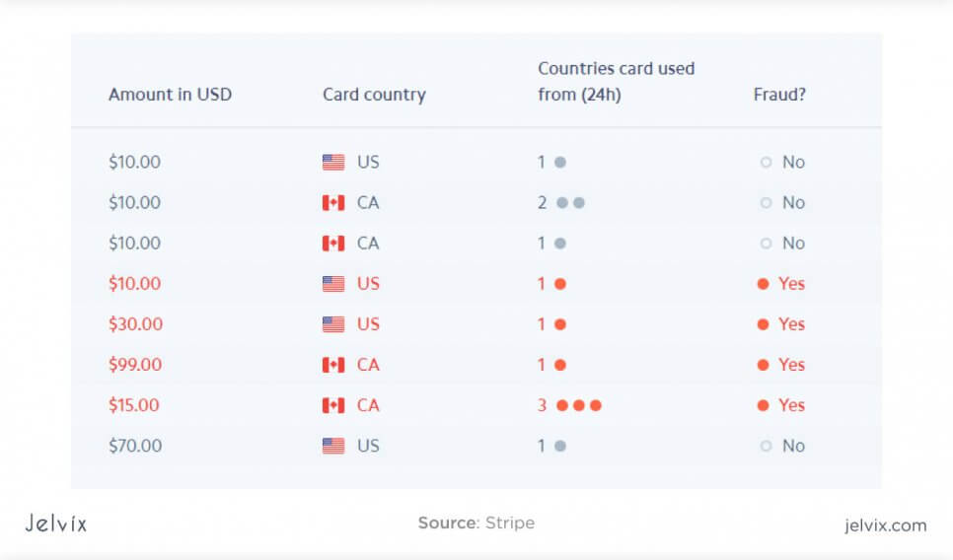The image size is (953, 560).
Task: Click the US flag in the $70.00 row
Action: click(333, 446)
